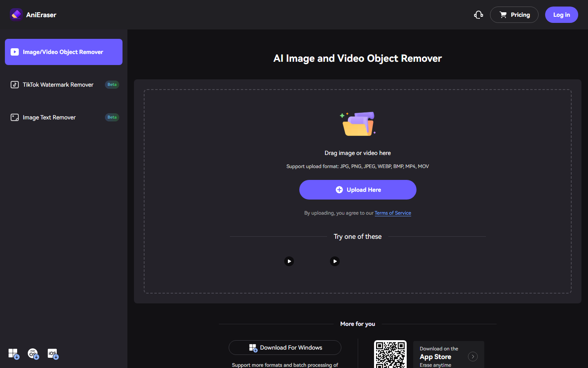
Task: Click the Windows download icon in sidebar
Action: tap(13, 354)
